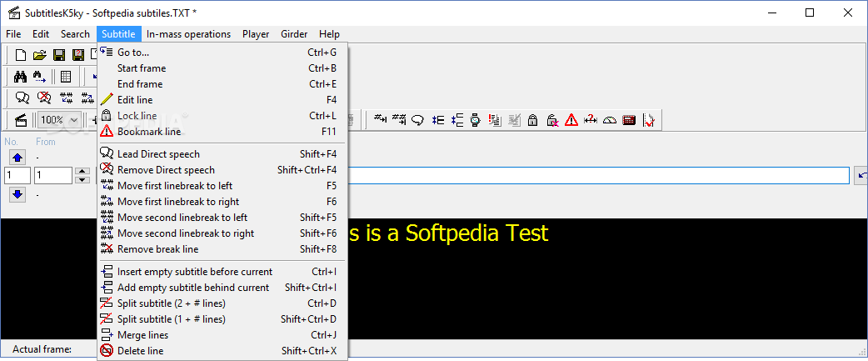Click the single hash-arrow toolbar icon

[381, 119]
